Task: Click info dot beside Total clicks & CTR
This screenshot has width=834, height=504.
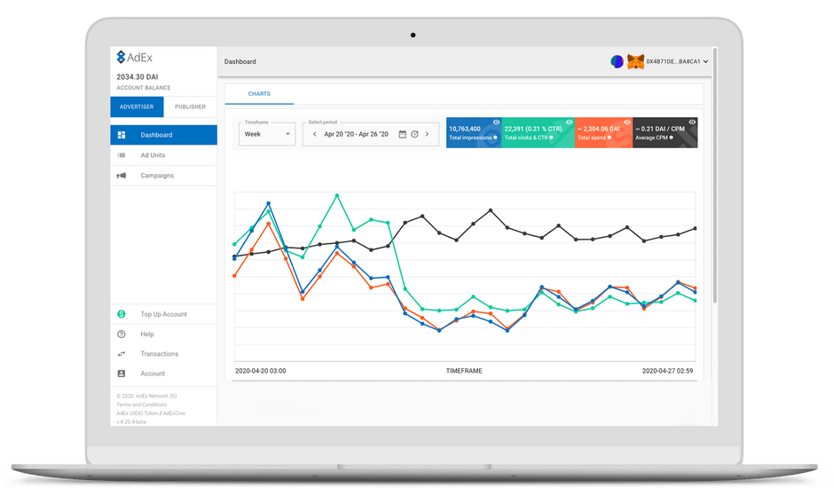Action: coord(551,138)
